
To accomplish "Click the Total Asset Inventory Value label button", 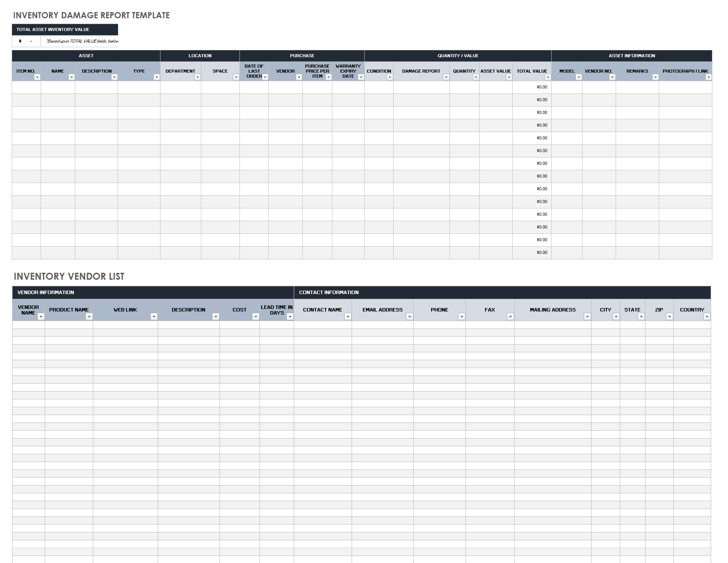I will (64, 31).
